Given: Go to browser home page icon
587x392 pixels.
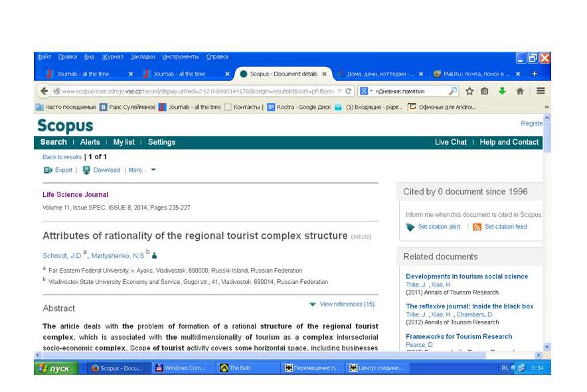Looking at the screenshot, I should [x=520, y=91].
